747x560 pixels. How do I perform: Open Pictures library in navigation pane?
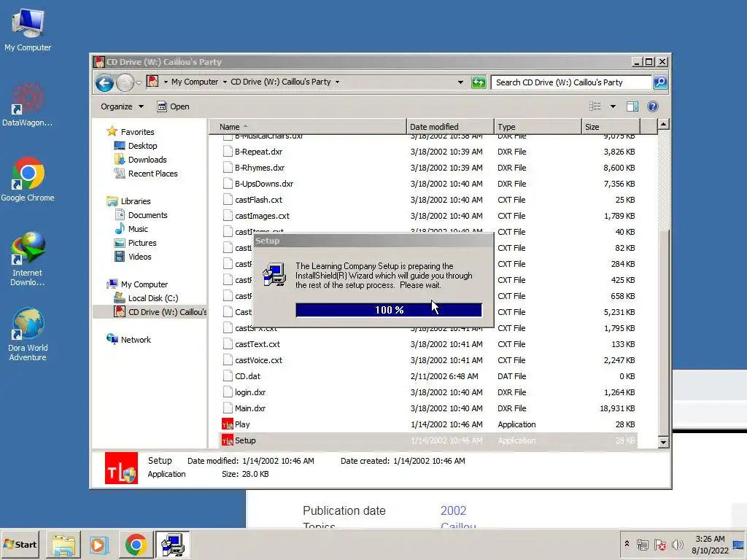142,242
